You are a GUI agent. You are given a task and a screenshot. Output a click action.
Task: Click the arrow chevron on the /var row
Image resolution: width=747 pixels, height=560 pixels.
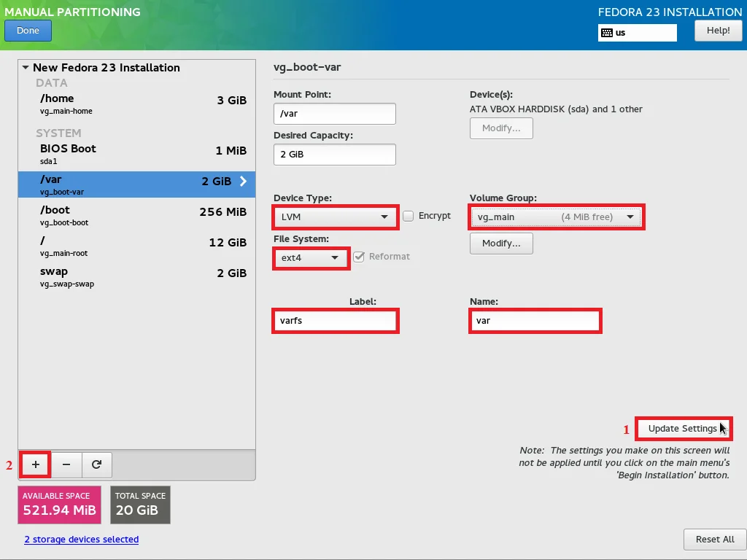(x=243, y=181)
